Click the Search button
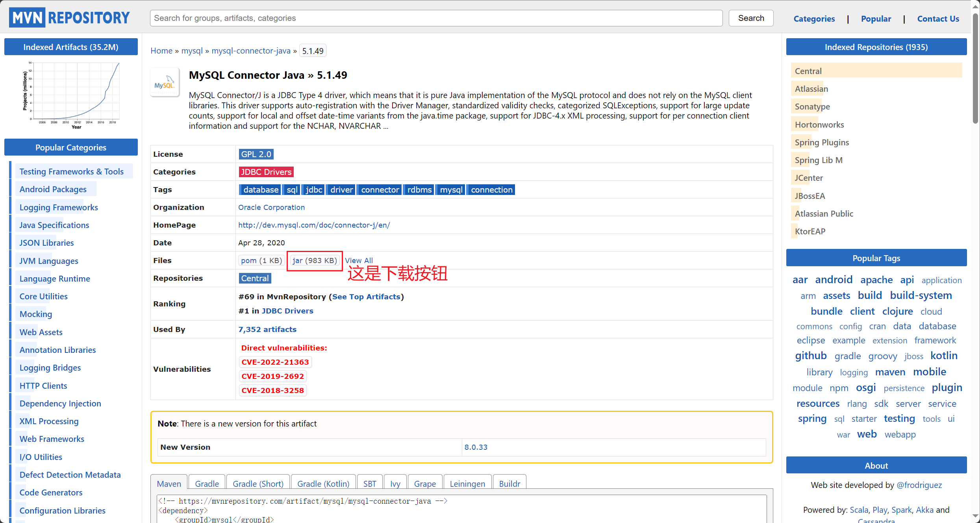Image resolution: width=980 pixels, height=523 pixels. pyautogui.click(x=750, y=18)
